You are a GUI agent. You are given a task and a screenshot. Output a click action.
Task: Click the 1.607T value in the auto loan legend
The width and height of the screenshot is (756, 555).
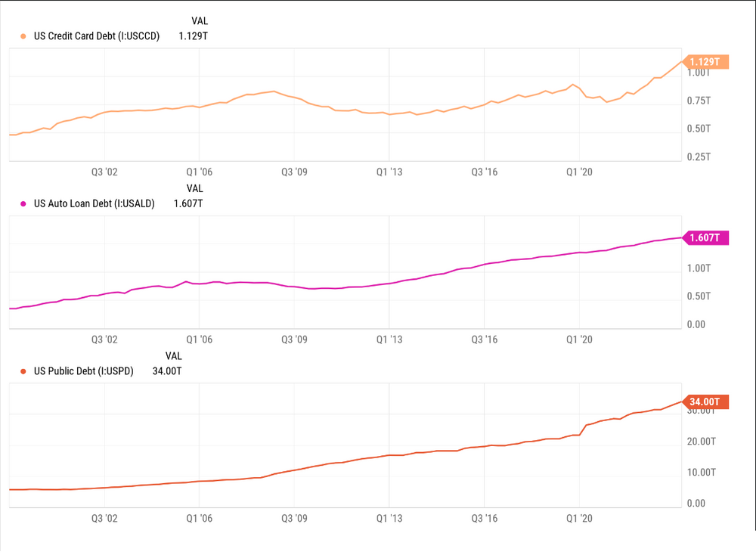point(188,203)
